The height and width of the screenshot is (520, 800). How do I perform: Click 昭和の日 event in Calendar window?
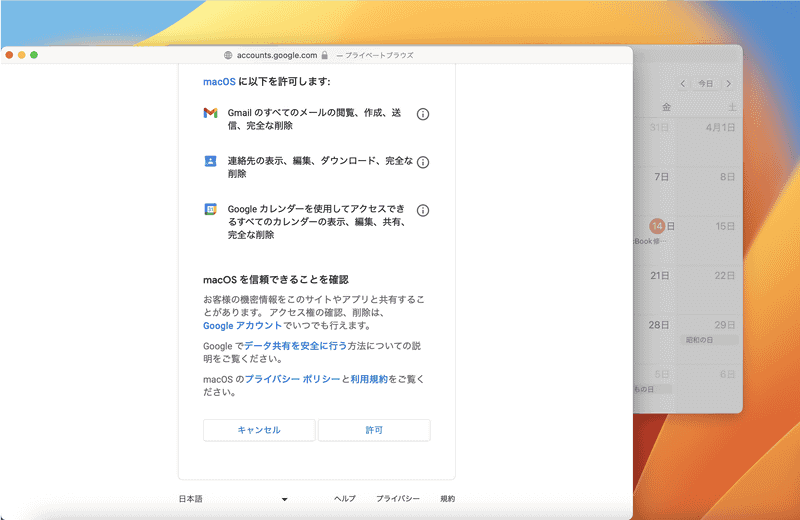[709, 340]
